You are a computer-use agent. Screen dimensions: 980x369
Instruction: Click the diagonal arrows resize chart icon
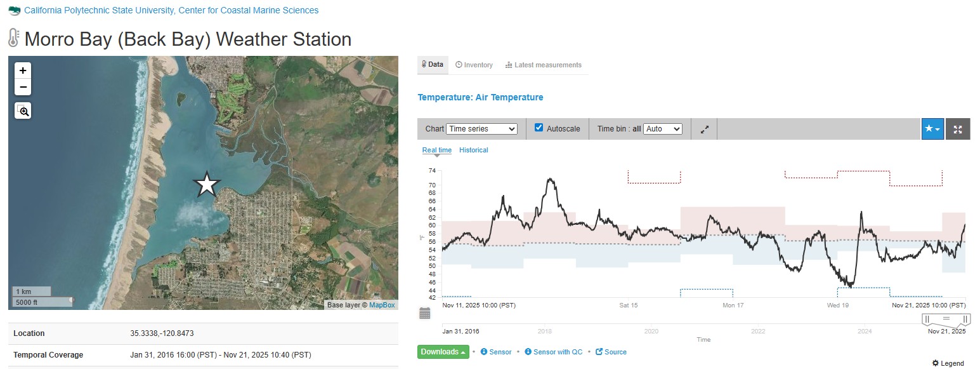(704, 129)
